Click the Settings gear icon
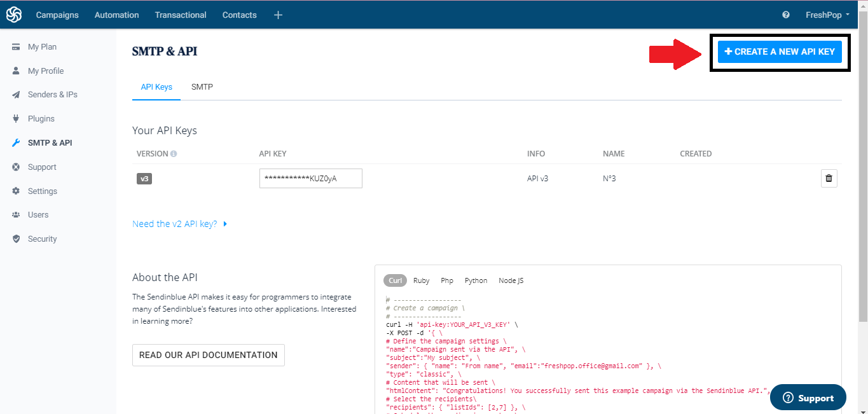The width and height of the screenshot is (868, 414). click(x=16, y=191)
